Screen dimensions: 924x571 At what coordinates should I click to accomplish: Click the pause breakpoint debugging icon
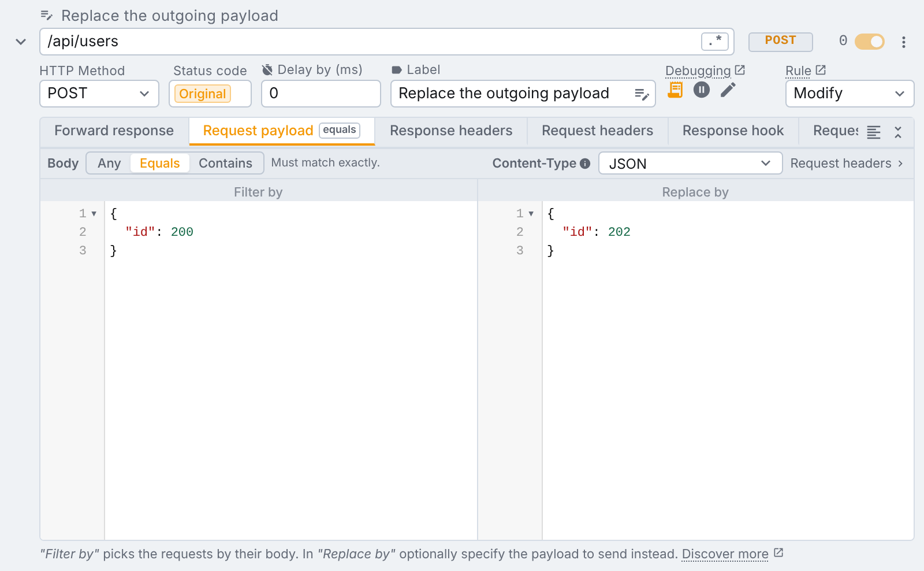pyautogui.click(x=702, y=90)
